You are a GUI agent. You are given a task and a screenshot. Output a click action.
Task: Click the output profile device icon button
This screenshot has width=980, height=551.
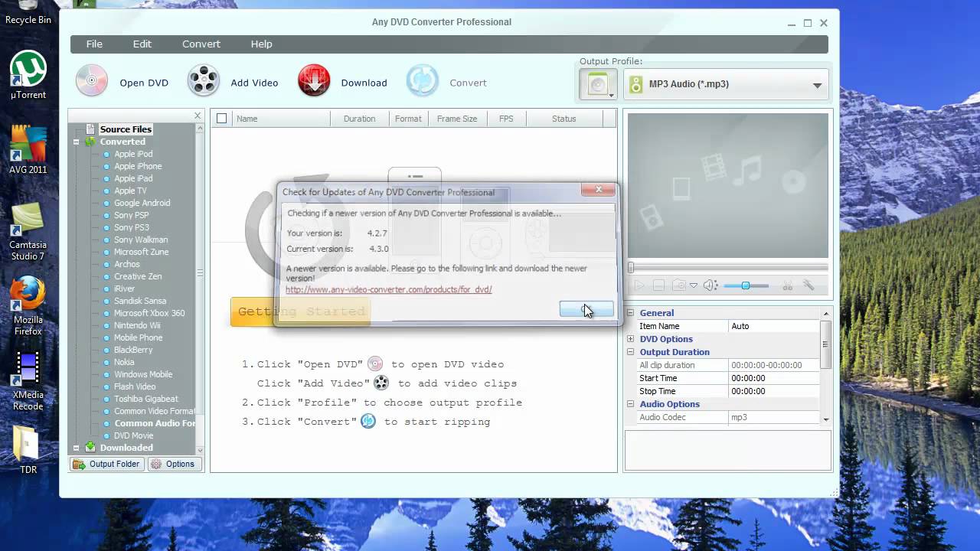tap(598, 84)
